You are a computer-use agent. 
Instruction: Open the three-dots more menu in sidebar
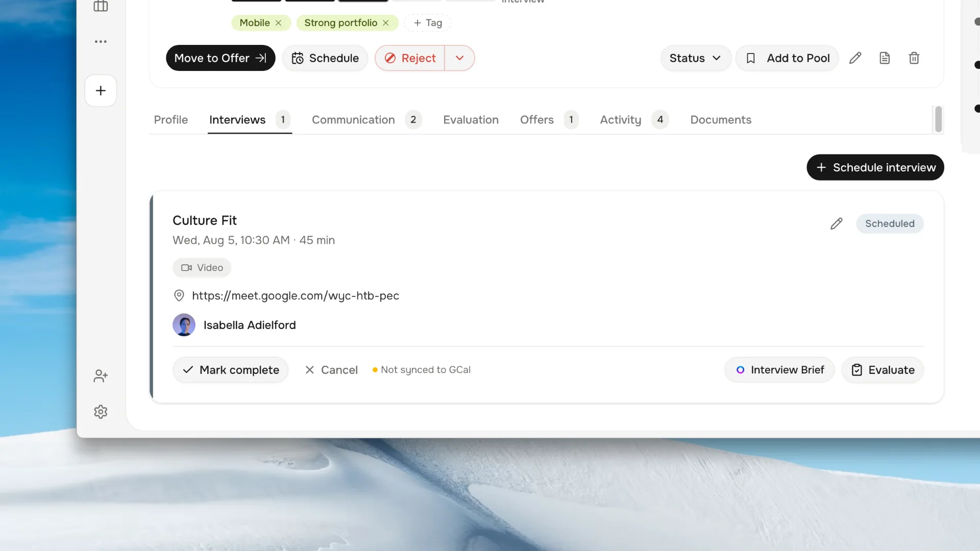[101, 41]
